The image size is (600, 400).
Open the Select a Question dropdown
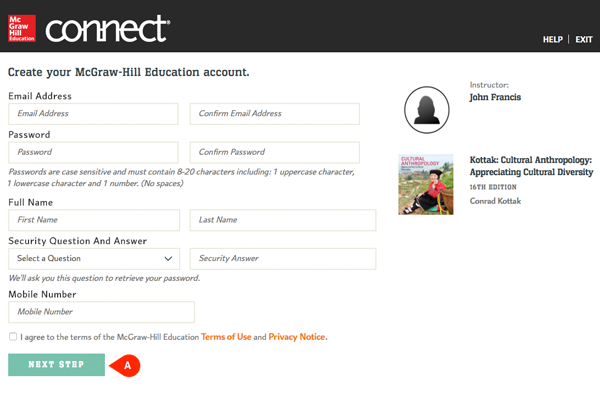94,258
